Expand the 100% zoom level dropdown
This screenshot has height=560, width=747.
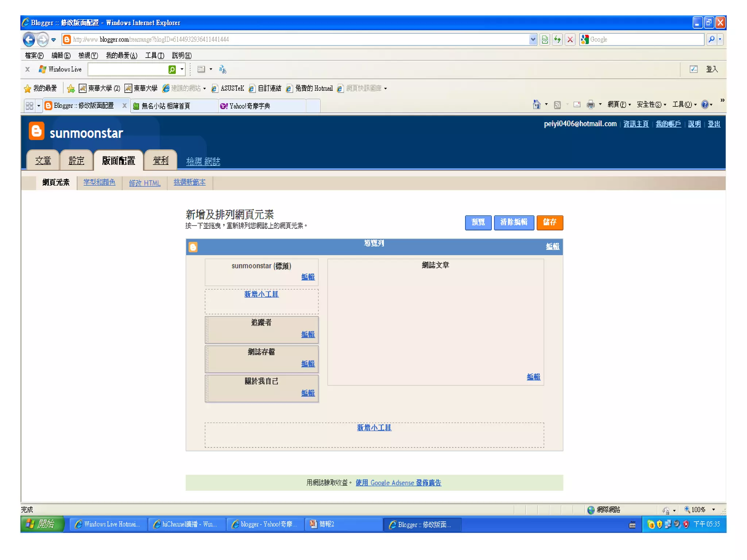[x=713, y=510]
